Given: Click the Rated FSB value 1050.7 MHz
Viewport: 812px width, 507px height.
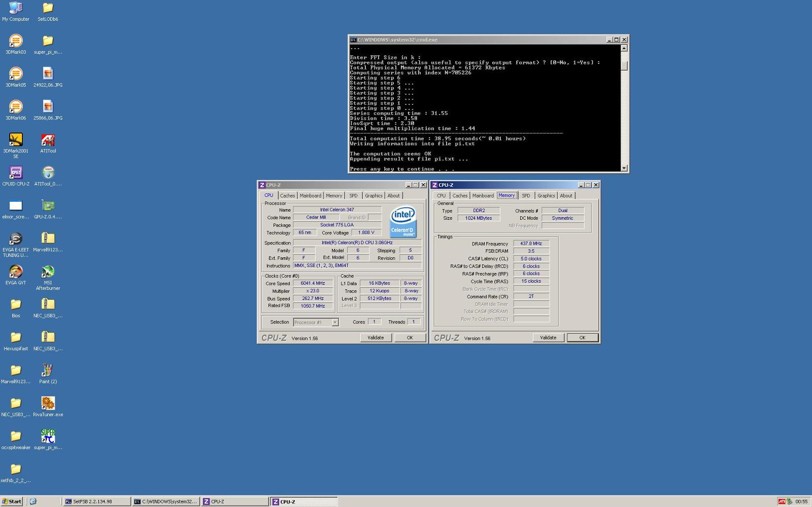Looking at the screenshot, I should coord(313,306).
